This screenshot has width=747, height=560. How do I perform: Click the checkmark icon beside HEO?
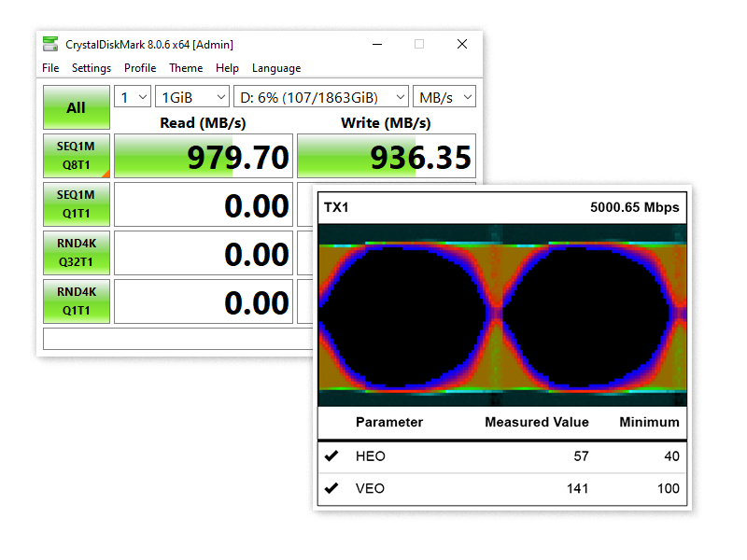click(331, 456)
